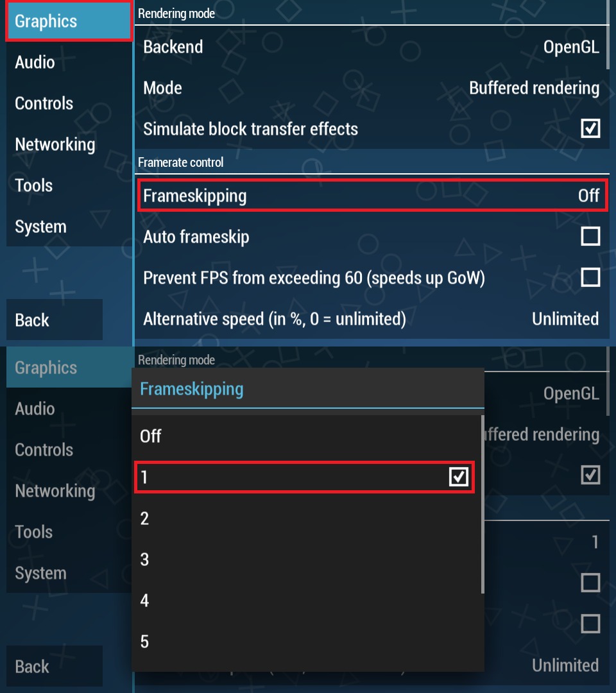Screen dimensions: 616x693
Task: Choose Off in the Frameskipping dialog list
Action: pyautogui.click(x=305, y=436)
